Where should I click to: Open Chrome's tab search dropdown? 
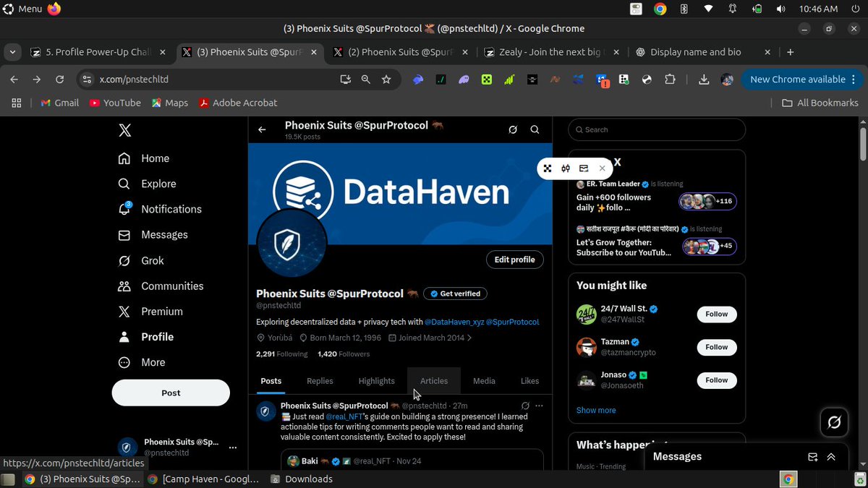[12, 52]
